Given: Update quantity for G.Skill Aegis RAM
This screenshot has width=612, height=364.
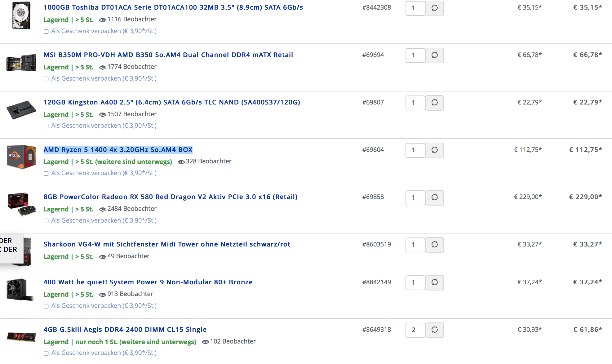Looking at the screenshot, I should 434,330.
